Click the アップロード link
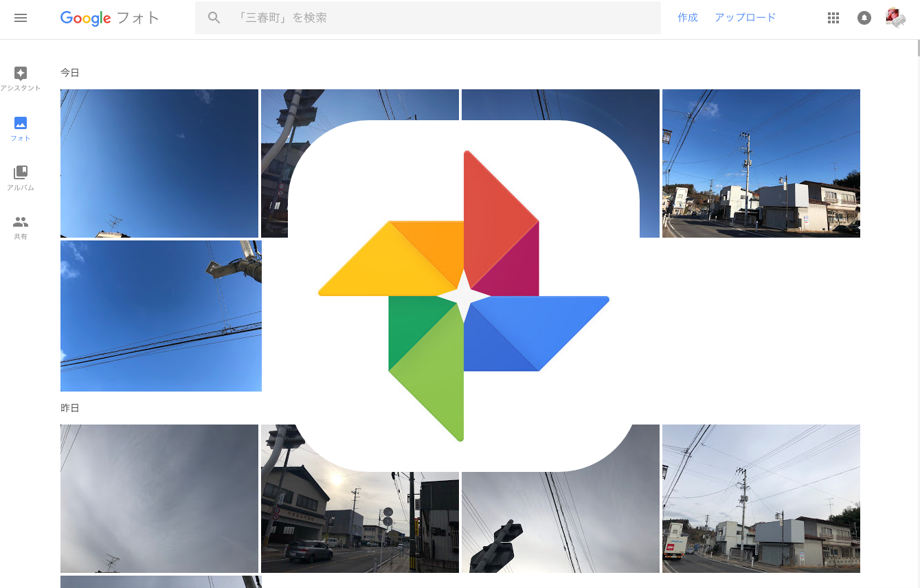 (745, 18)
